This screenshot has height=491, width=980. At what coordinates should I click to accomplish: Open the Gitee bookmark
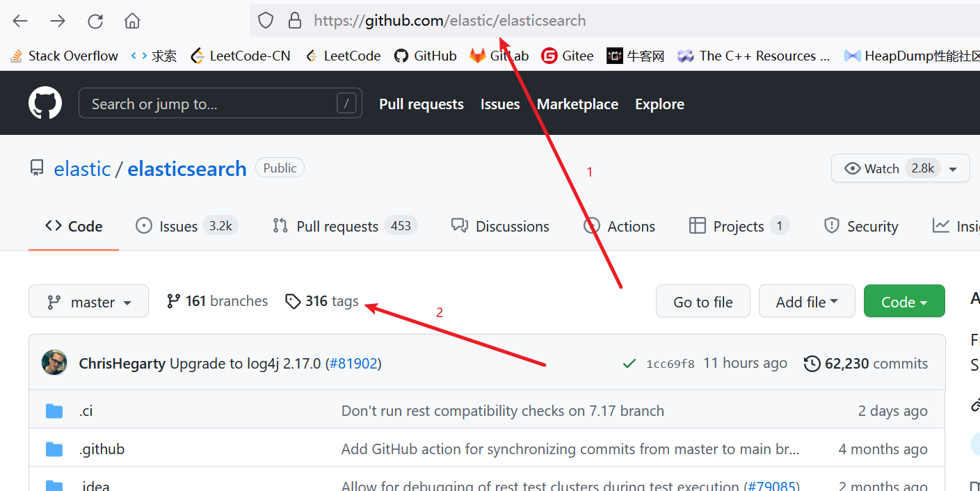[x=568, y=56]
